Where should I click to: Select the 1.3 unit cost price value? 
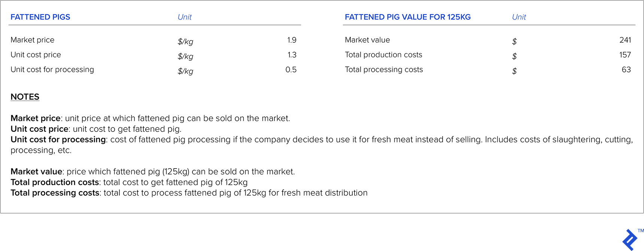292,55
